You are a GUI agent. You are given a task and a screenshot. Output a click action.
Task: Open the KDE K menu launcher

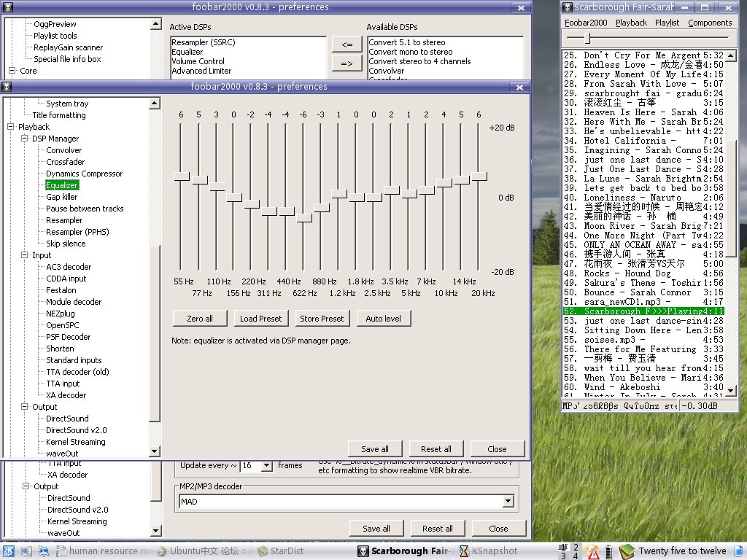point(9,551)
